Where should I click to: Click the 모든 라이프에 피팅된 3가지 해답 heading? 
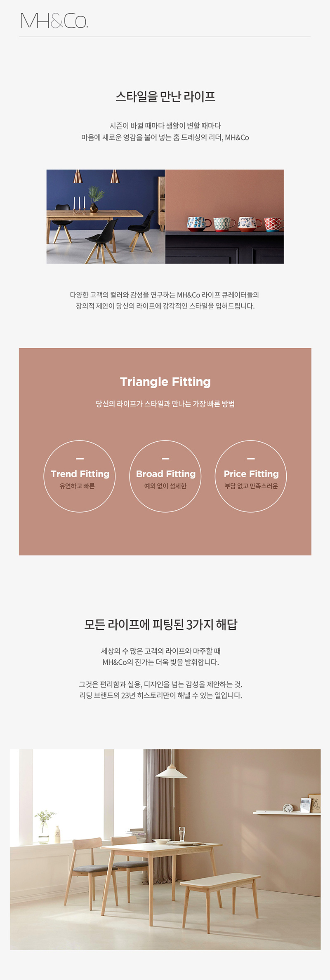tap(161, 624)
